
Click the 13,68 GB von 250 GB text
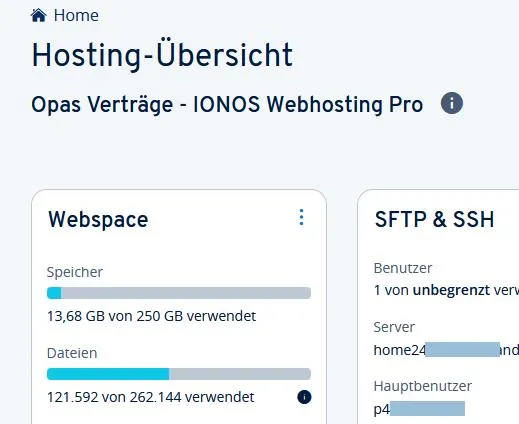click(x=151, y=316)
